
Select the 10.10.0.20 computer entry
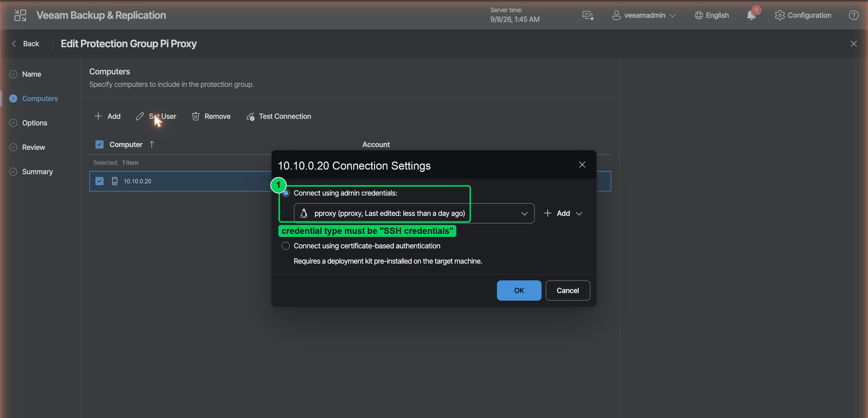137,181
